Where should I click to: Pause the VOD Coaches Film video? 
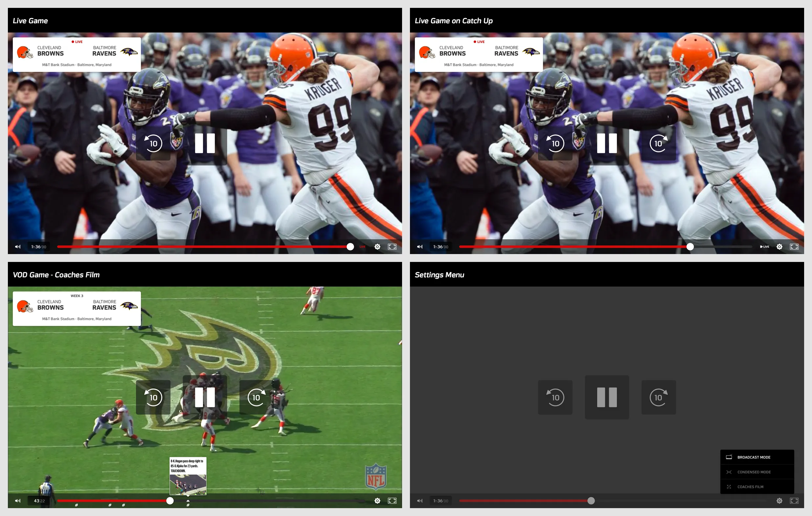tap(205, 398)
